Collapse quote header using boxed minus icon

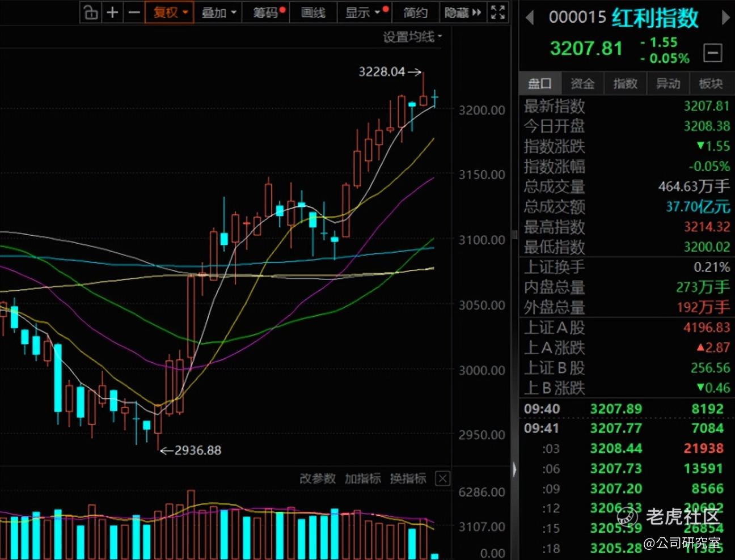click(x=712, y=53)
